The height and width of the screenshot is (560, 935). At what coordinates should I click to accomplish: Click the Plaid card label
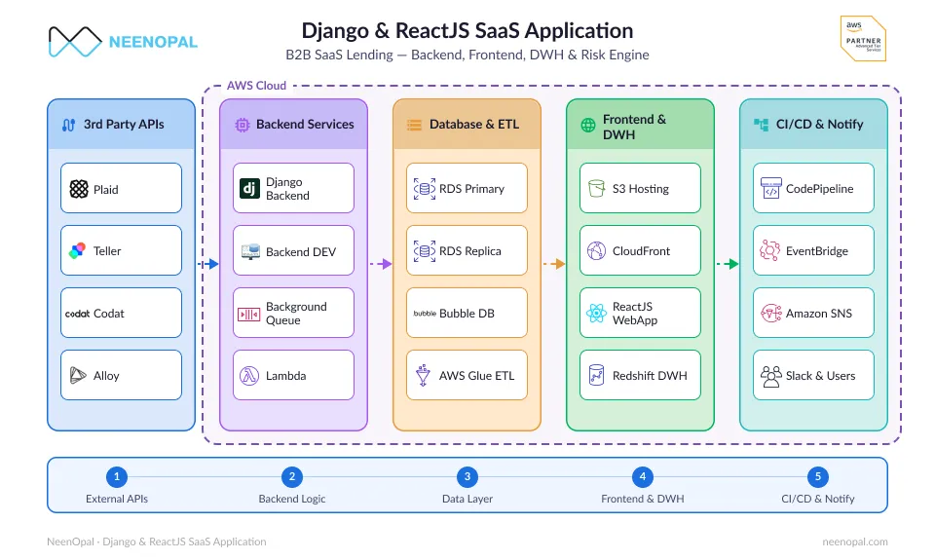pos(105,190)
